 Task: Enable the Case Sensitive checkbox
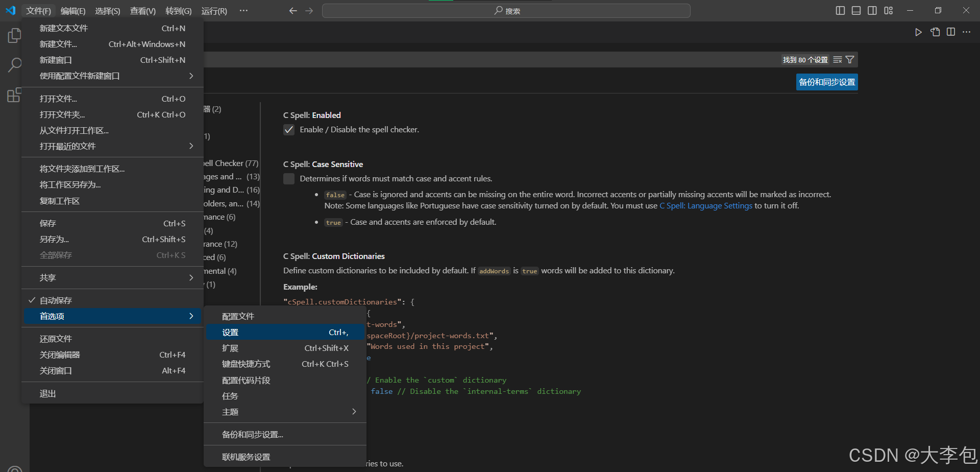pyautogui.click(x=289, y=178)
